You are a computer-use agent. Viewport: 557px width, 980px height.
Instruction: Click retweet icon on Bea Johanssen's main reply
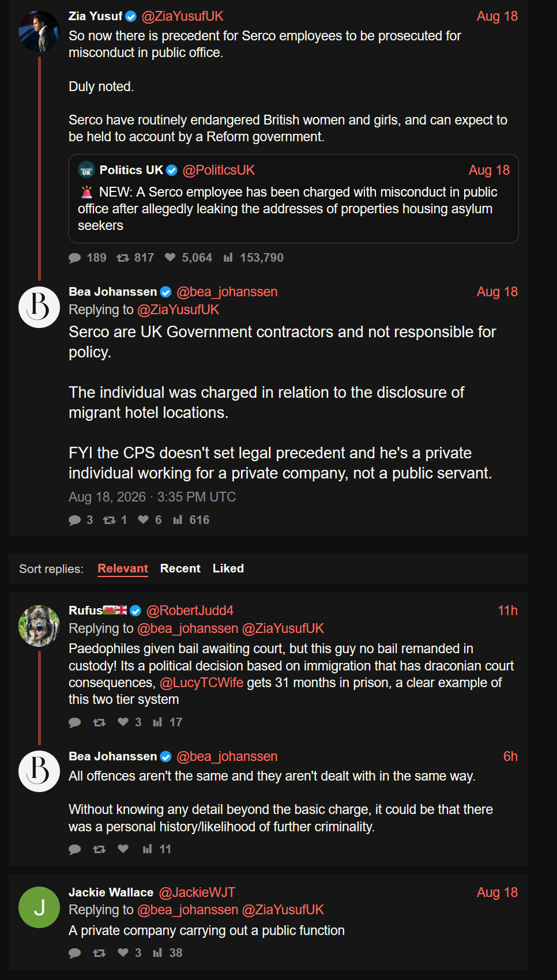coord(110,520)
